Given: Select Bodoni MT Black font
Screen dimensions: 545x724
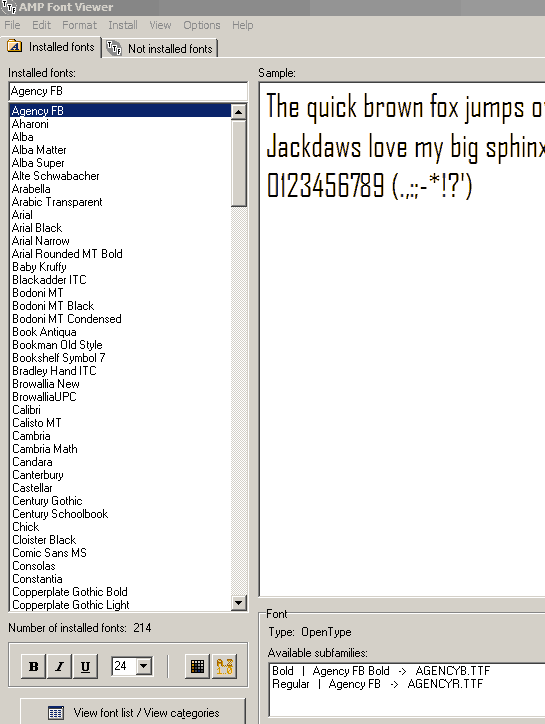Looking at the screenshot, I should (x=120, y=306).
